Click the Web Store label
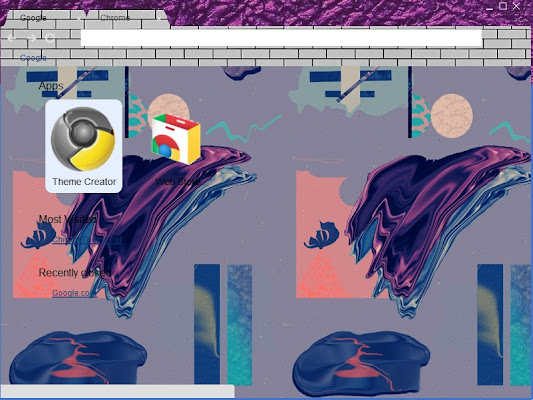This screenshot has width=533, height=400. pyautogui.click(x=177, y=181)
